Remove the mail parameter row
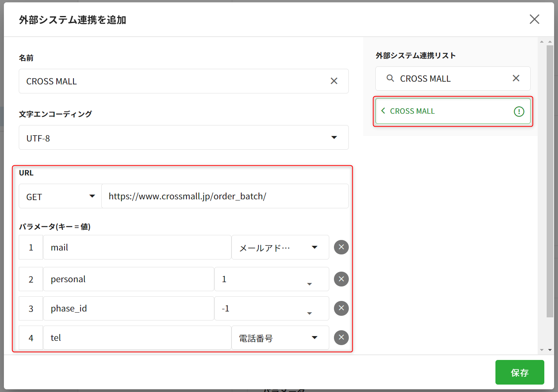 (x=341, y=247)
